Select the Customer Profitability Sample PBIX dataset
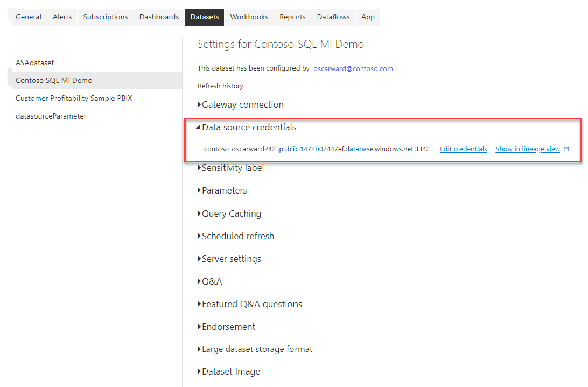 pos(74,98)
